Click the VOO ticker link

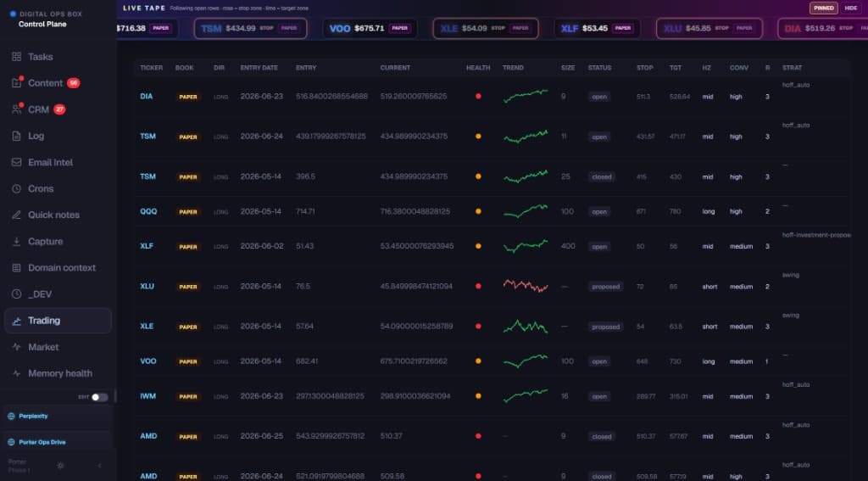point(148,361)
